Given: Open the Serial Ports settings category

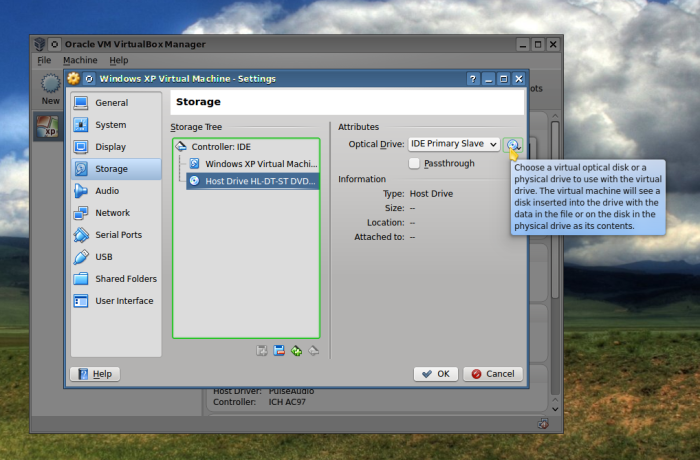Looking at the screenshot, I should tap(116, 234).
